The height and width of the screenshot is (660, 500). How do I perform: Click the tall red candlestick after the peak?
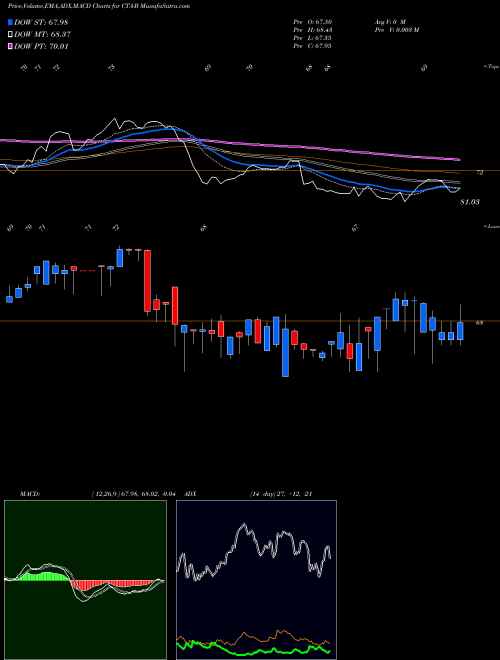point(147,281)
